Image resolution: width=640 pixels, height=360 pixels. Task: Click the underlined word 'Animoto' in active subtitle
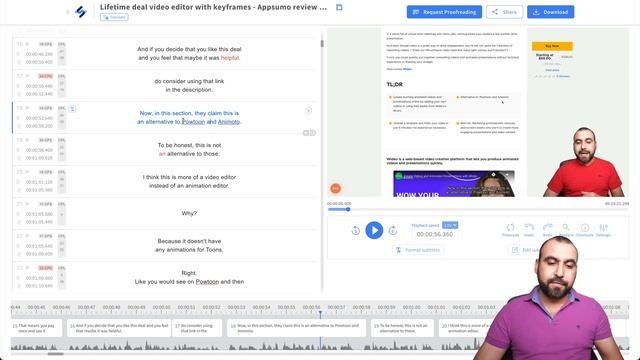coord(229,122)
